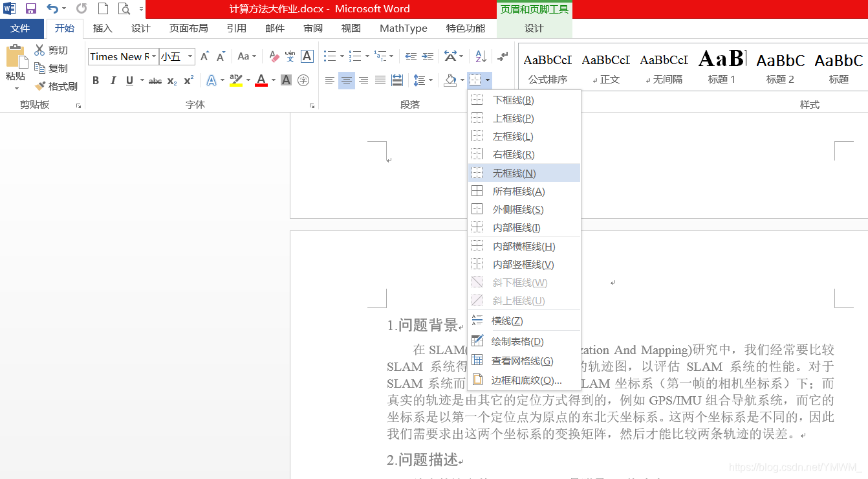Click the Redo icon in title bar
This screenshot has height=479, width=868.
coord(81,8)
